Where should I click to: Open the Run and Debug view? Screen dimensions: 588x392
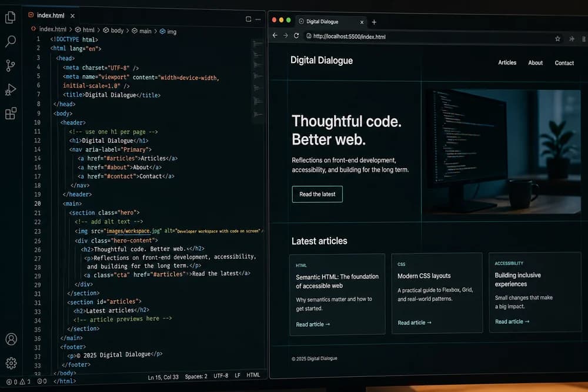pyautogui.click(x=11, y=89)
